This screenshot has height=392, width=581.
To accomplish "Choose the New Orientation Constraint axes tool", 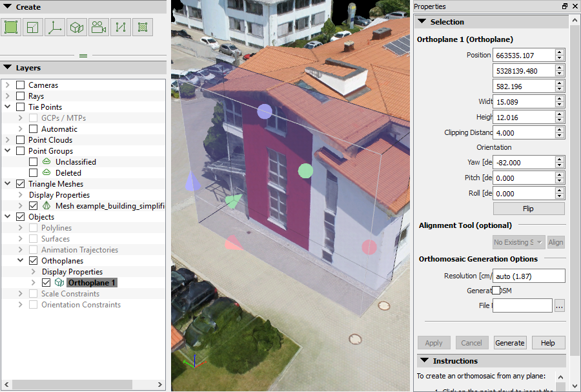I will pos(55,27).
